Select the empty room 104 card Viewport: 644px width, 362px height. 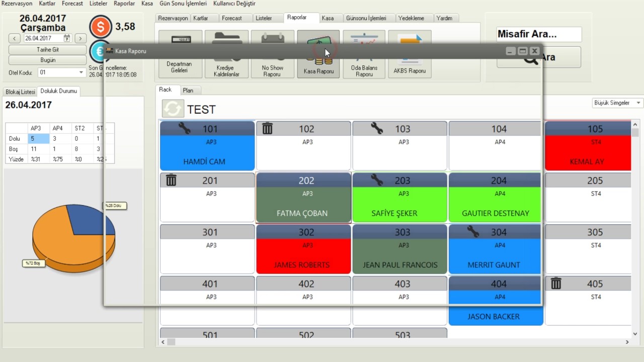tap(495, 146)
